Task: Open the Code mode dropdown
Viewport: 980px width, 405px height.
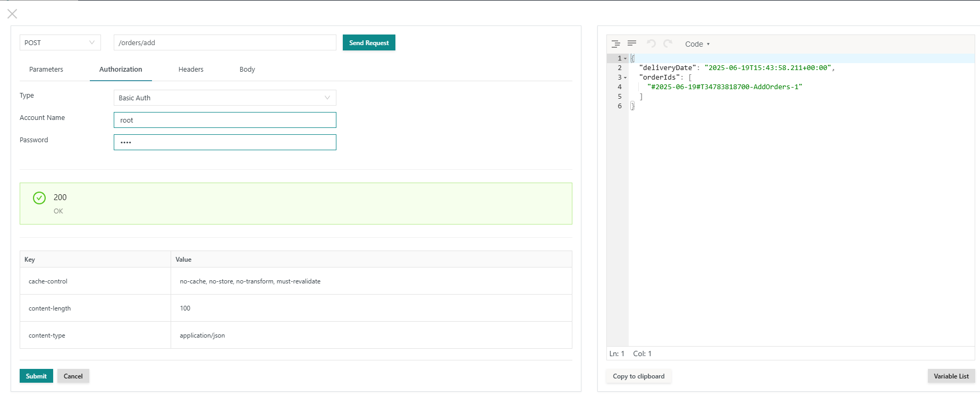Action: click(697, 44)
